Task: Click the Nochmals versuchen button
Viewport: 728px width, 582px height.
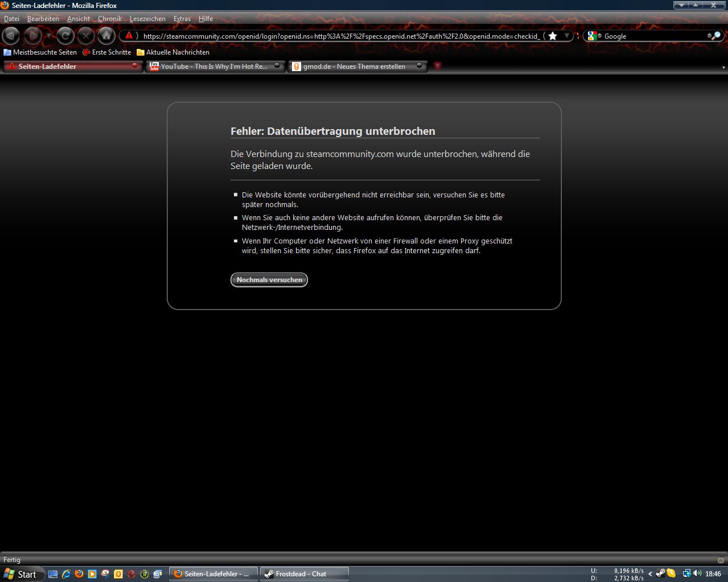Action: [269, 280]
